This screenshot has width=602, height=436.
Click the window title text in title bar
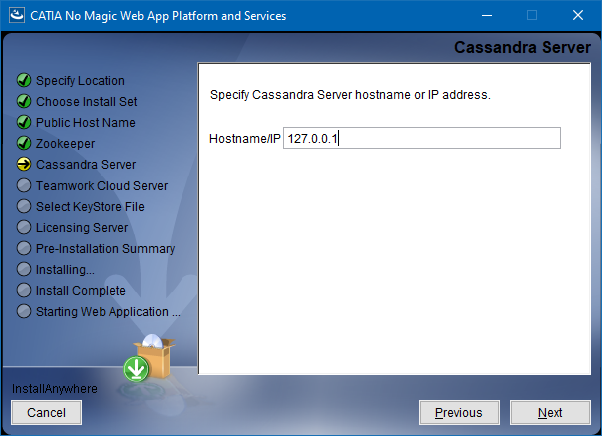pos(158,16)
